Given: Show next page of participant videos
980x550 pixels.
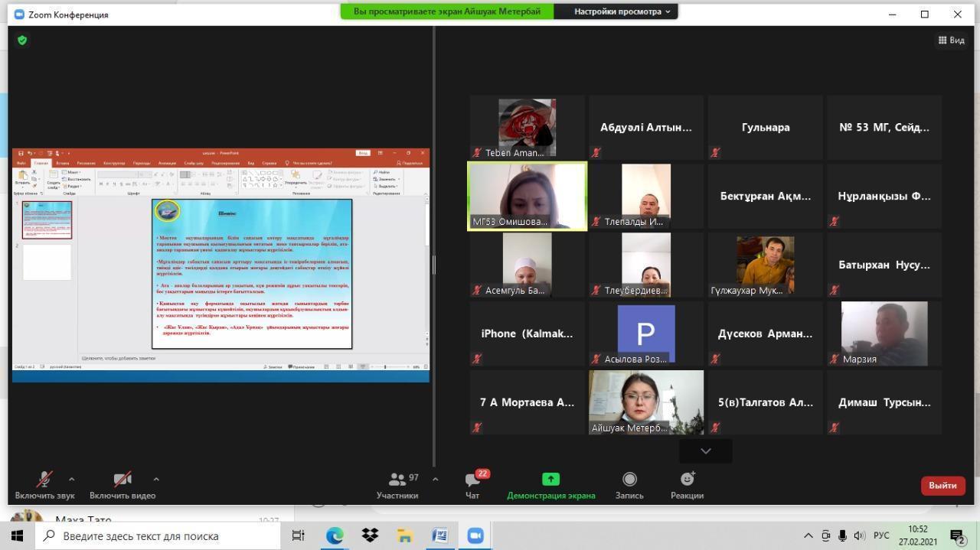Looking at the screenshot, I should pyautogui.click(x=705, y=451).
